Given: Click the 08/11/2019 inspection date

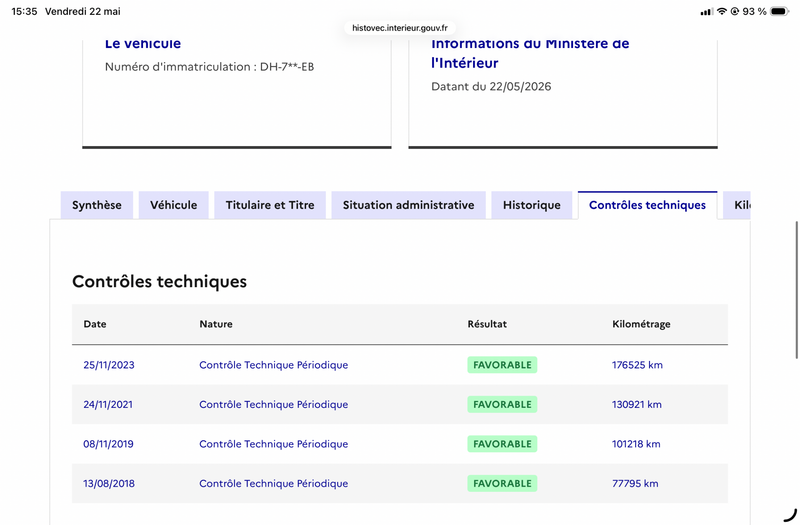Looking at the screenshot, I should [x=108, y=444].
